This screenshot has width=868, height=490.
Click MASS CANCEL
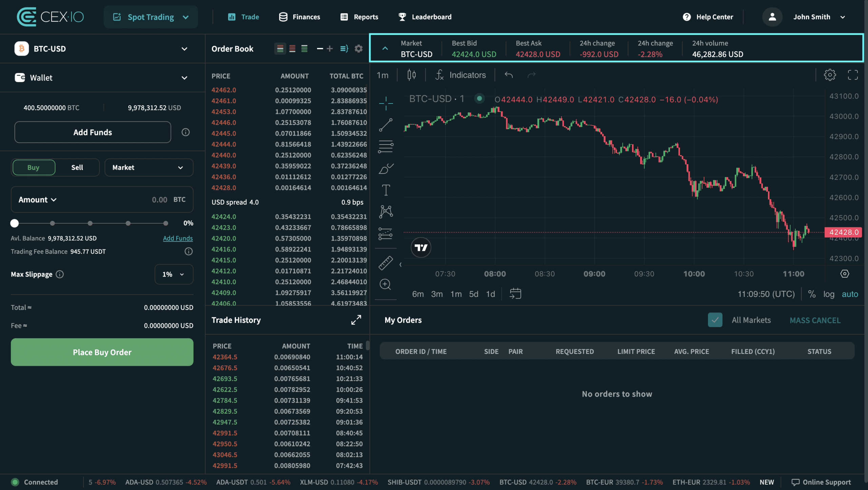point(815,320)
